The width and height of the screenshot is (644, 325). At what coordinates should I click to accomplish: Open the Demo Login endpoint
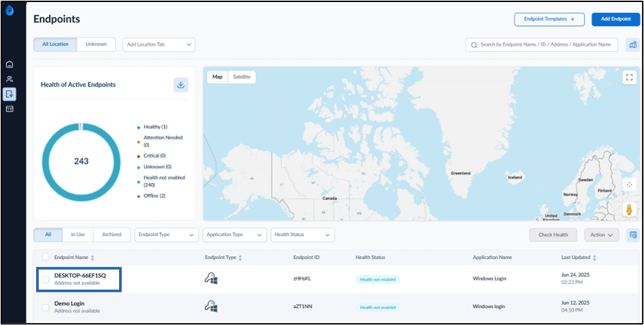click(x=69, y=304)
